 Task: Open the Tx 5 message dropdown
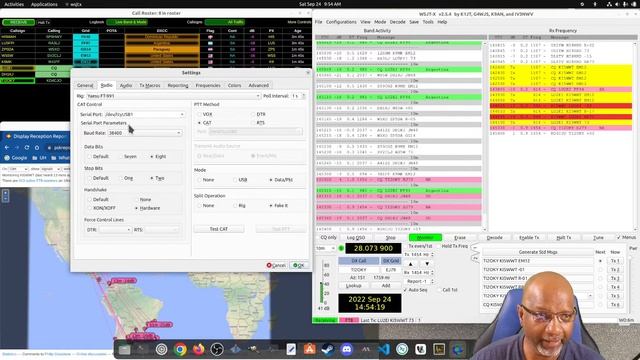tap(590, 295)
